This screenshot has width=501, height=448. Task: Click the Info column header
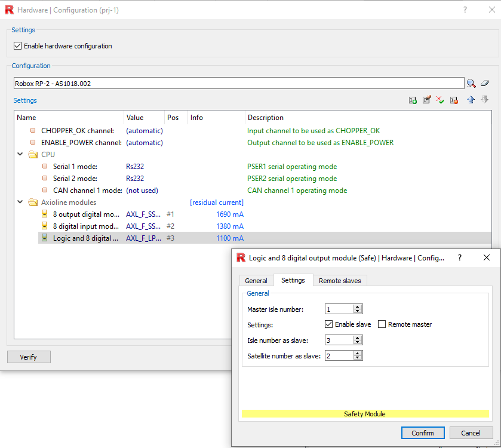[216, 117]
